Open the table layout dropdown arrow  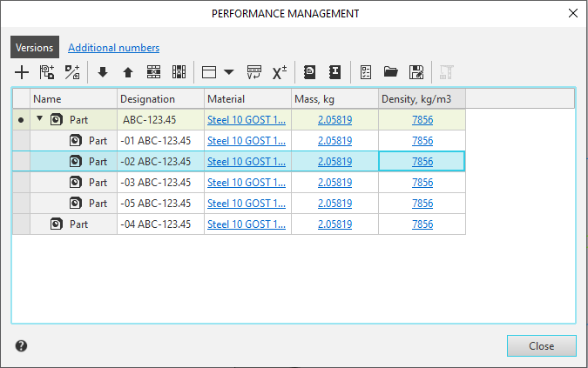click(x=229, y=73)
